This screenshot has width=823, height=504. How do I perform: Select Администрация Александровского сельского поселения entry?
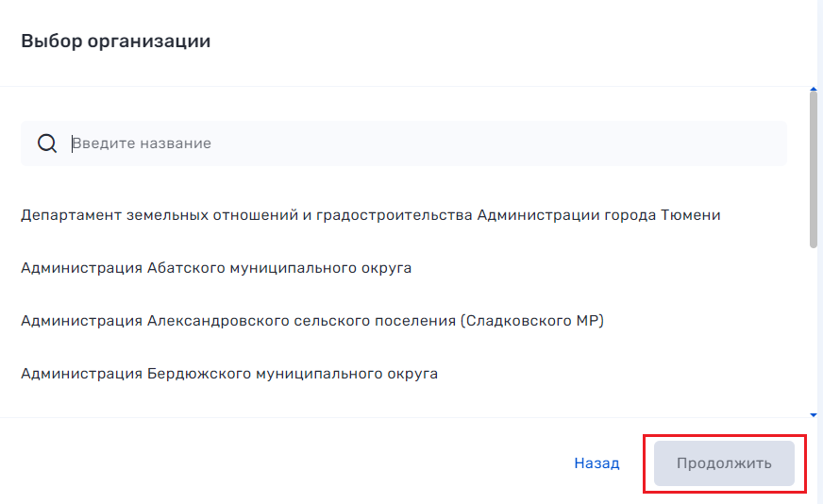click(x=311, y=321)
